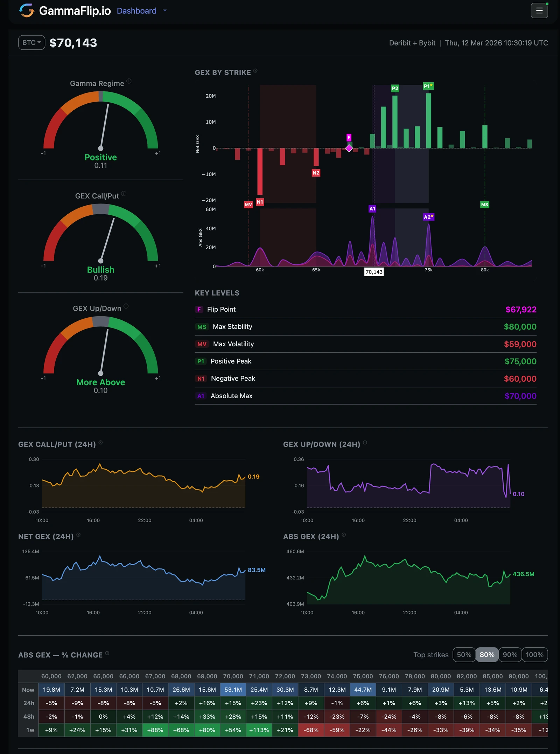Open the BTC asset selector dropdown

click(31, 42)
